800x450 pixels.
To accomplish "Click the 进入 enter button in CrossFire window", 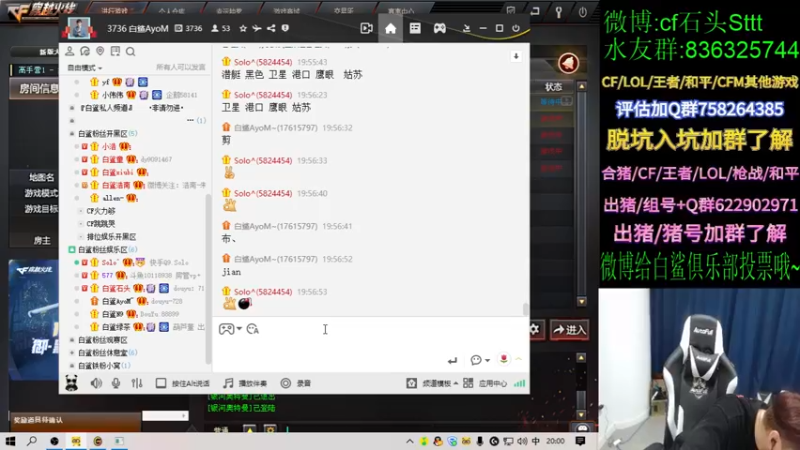I will pos(569,330).
